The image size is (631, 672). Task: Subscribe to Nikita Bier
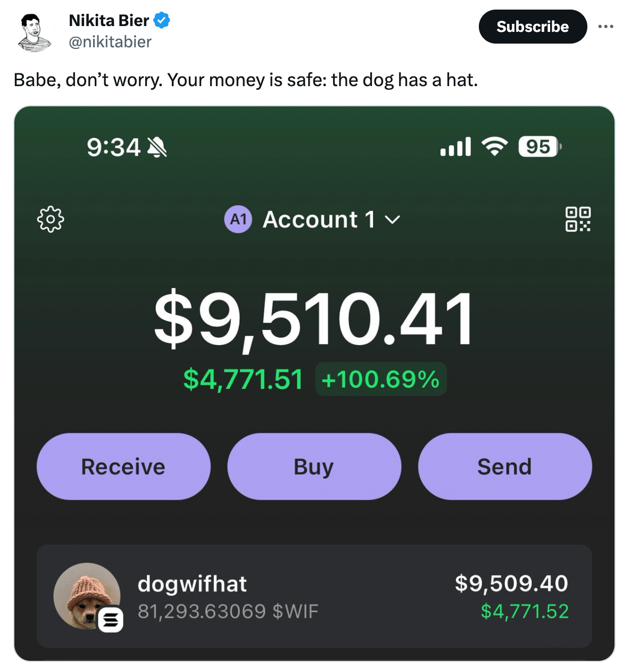pos(533,27)
